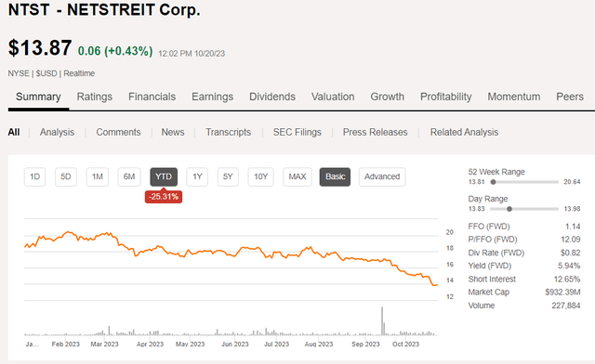Click the Market Cap $932.39M value
This screenshot has height=364, width=595.
pos(562,292)
